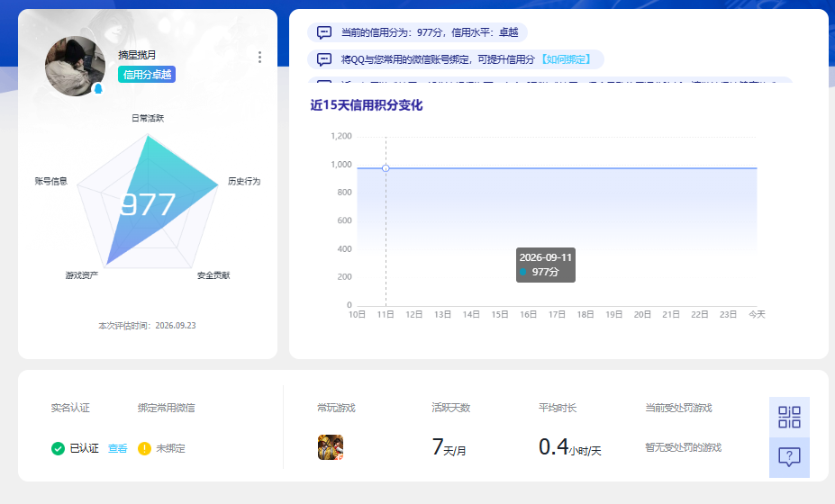
Task: Click the 绑定常用微信 heading
Action: tap(166, 409)
